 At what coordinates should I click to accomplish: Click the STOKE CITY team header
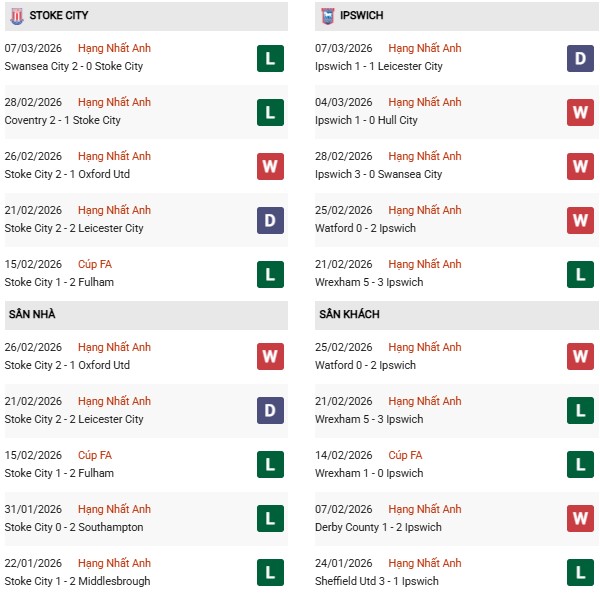58,16
